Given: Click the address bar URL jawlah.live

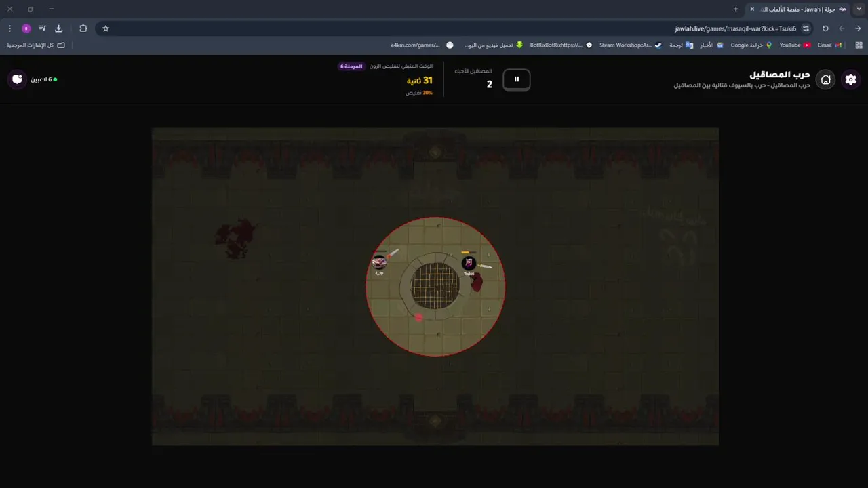Looking at the screenshot, I should coord(735,28).
